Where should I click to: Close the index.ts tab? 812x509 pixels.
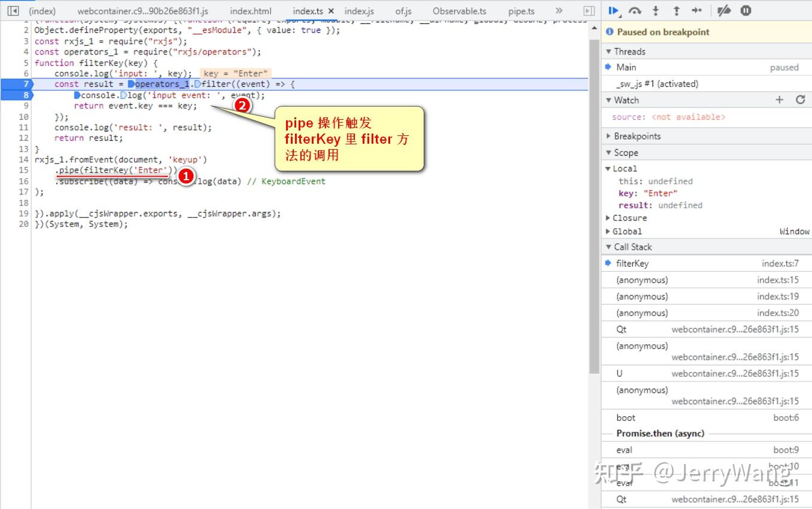pos(331,10)
